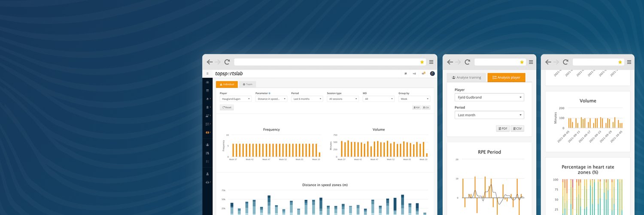Reload the middle browser window
Image resolution: width=644 pixels, height=215 pixels.
click(468, 62)
